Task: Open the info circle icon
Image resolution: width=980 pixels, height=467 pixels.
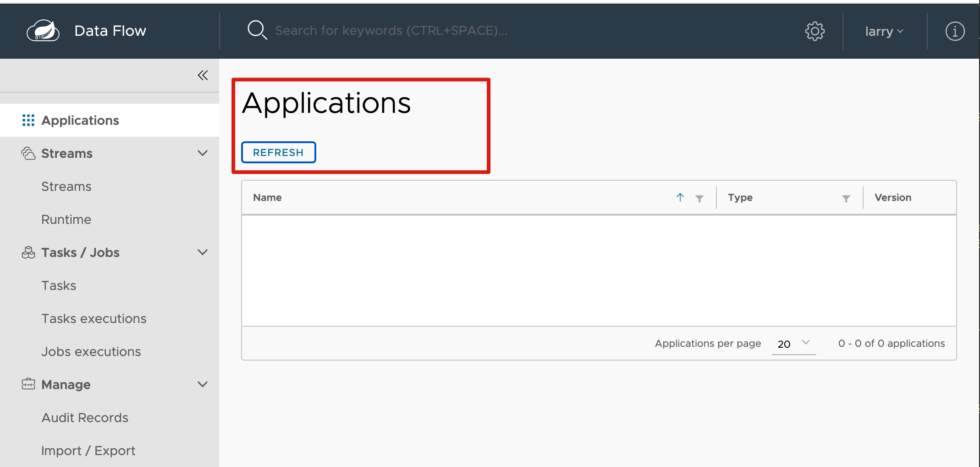Action: pos(955,31)
